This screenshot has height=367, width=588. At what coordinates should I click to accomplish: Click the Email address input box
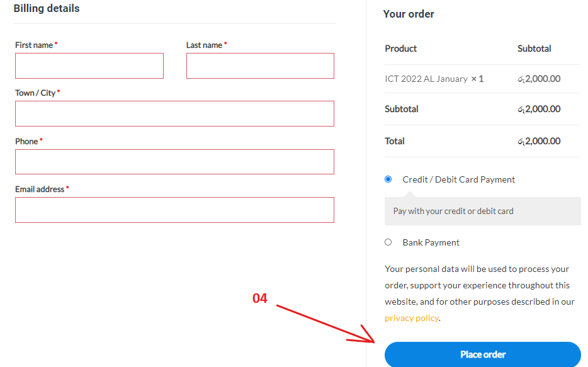[x=174, y=210]
